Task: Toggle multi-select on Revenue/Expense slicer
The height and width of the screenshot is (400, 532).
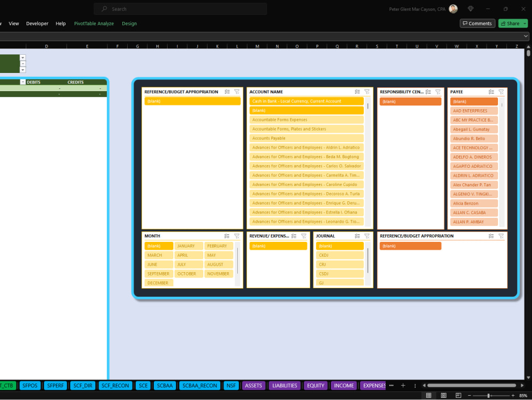Action: (x=294, y=236)
